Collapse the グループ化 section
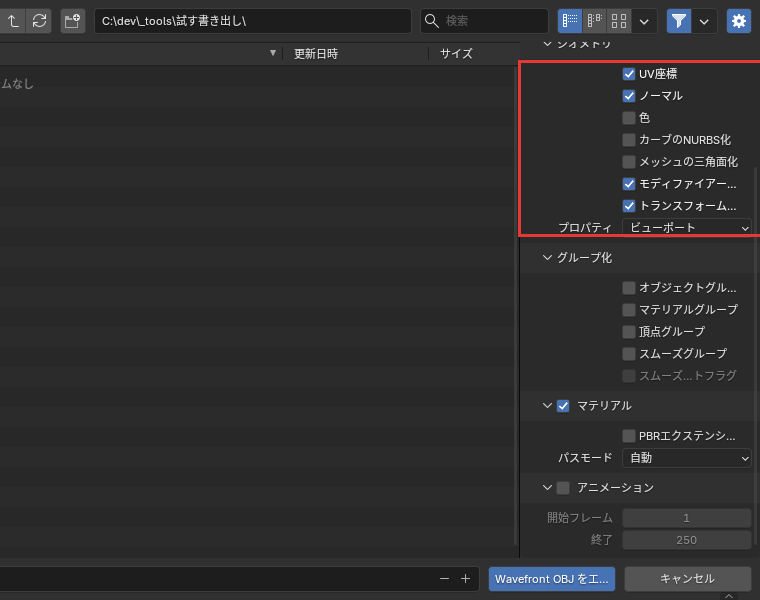The width and height of the screenshot is (760, 600). pyautogui.click(x=547, y=257)
